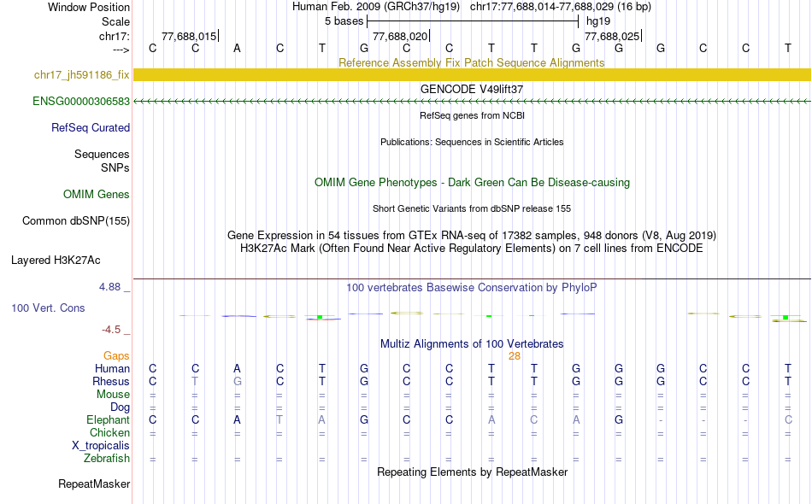Screen dimensions: 812x504
Task: Select the Dog alignment row label
Action: [x=120, y=407]
